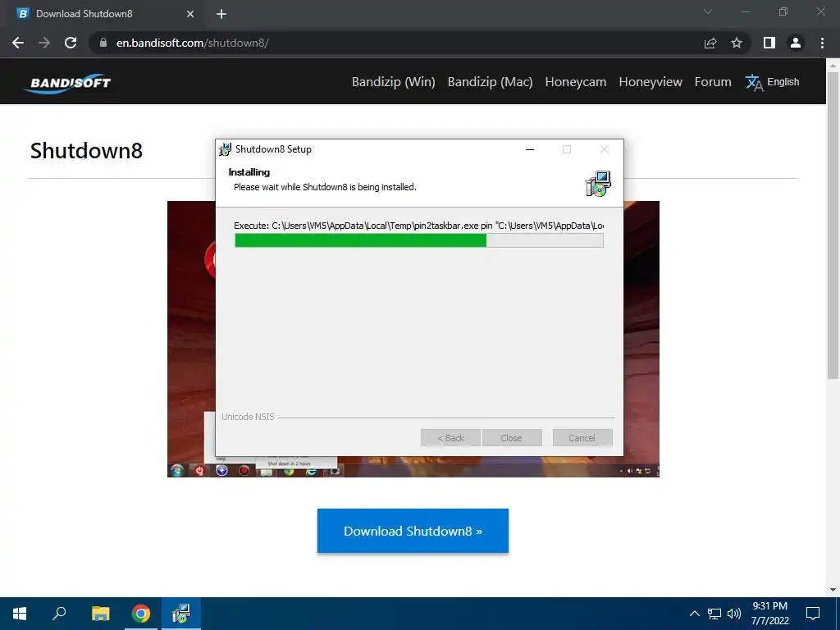
Task: Click the 'Execute:' status line text
Action: (x=419, y=226)
